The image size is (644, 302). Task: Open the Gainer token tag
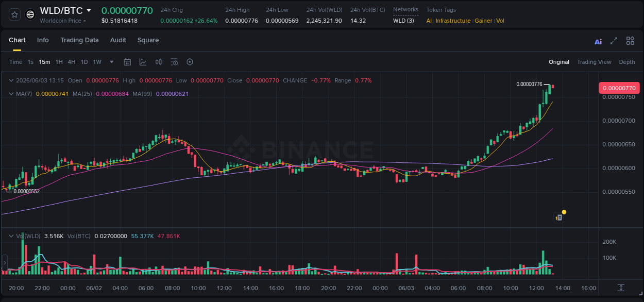click(x=483, y=21)
